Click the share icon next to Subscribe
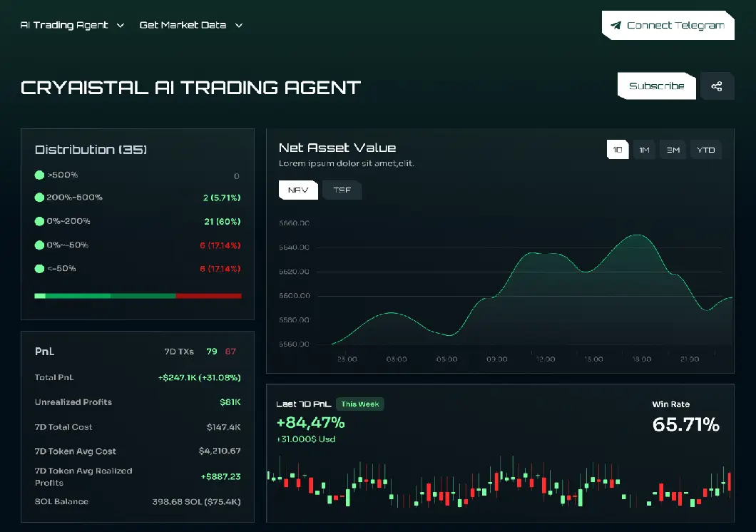Viewport: 756px width, 532px height. [x=717, y=86]
